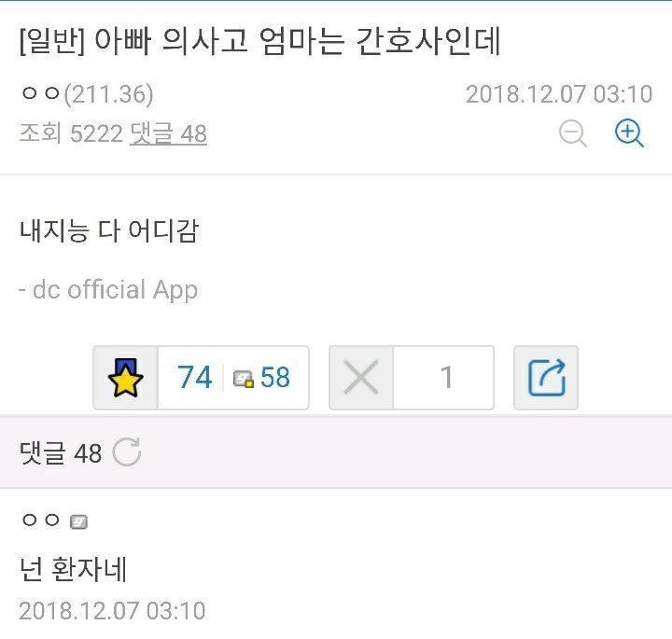Open the share icon button

tap(546, 377)
